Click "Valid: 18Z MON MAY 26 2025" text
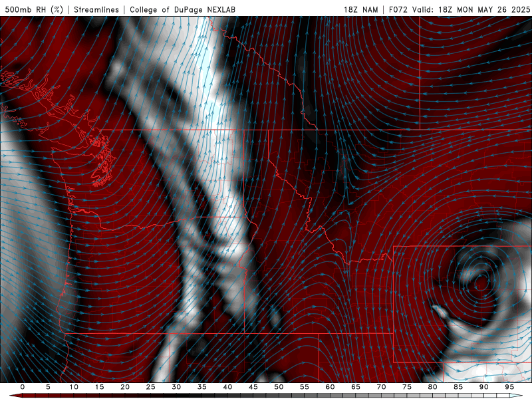 (x=471, y=9)
